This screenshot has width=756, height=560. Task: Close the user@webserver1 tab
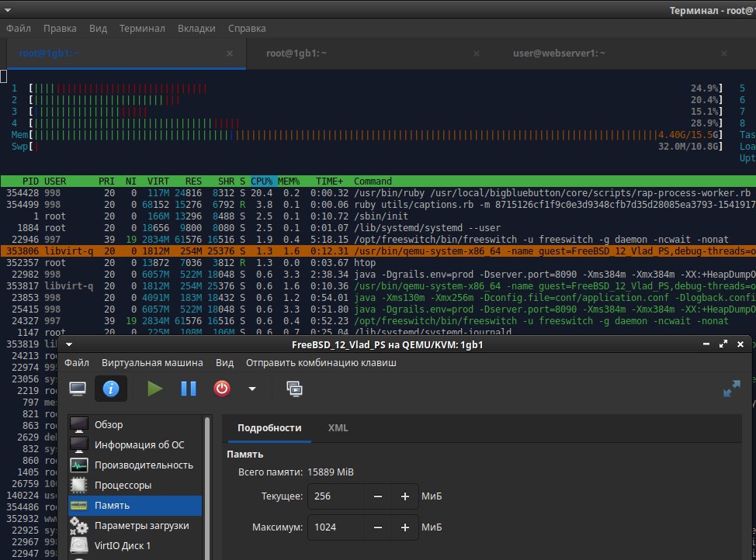pos(723,54)
